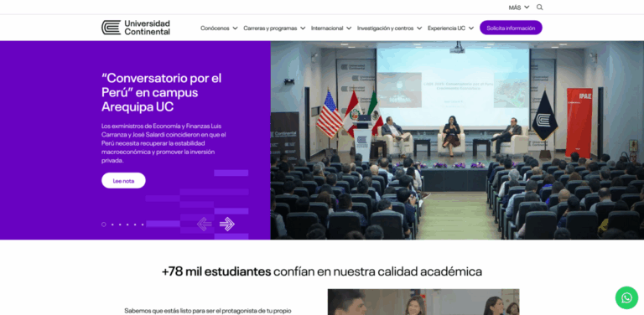Select the third carousel slide dot
Viewport: 644px width, 315px height.
click(120, 225)
